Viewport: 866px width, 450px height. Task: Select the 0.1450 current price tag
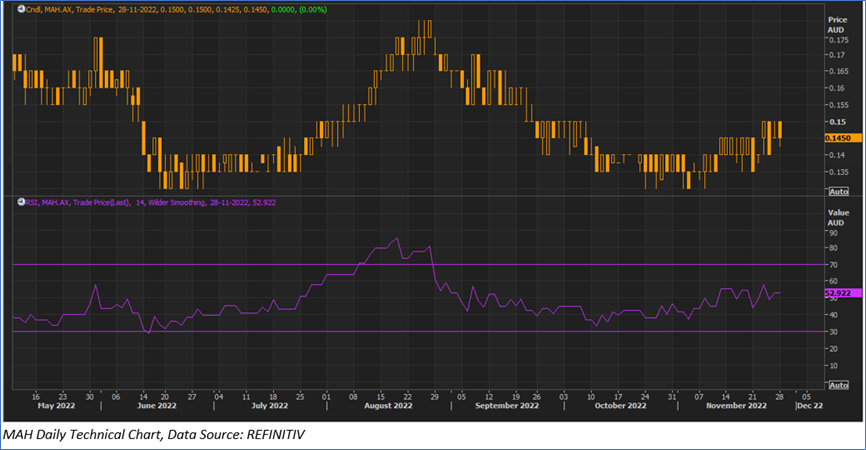click(x=843, y=138)
